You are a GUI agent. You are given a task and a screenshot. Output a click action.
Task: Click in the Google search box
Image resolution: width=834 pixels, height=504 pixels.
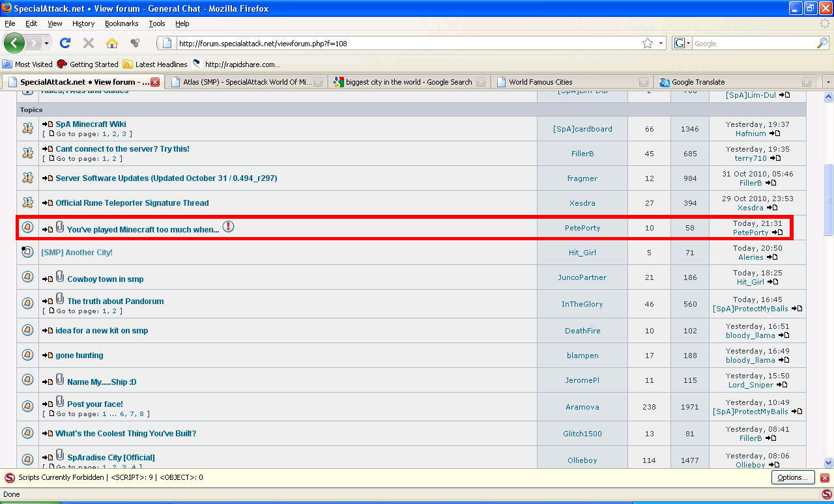click(753, 44)
